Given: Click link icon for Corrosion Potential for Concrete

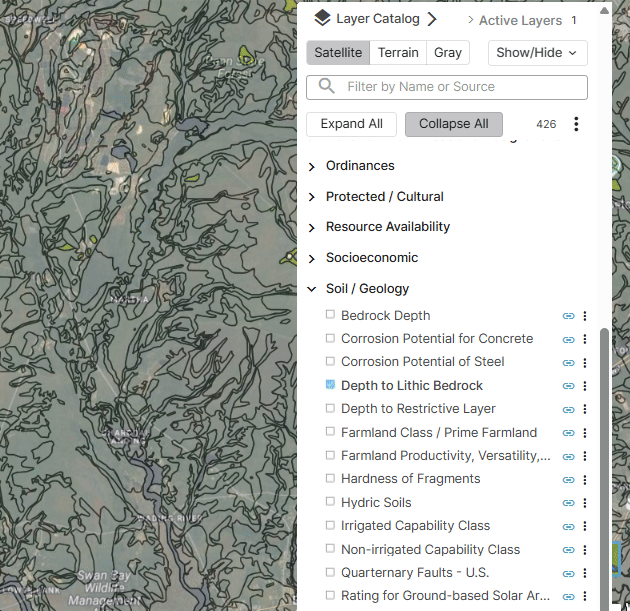Looking at the screenshot, I should 569,339.
